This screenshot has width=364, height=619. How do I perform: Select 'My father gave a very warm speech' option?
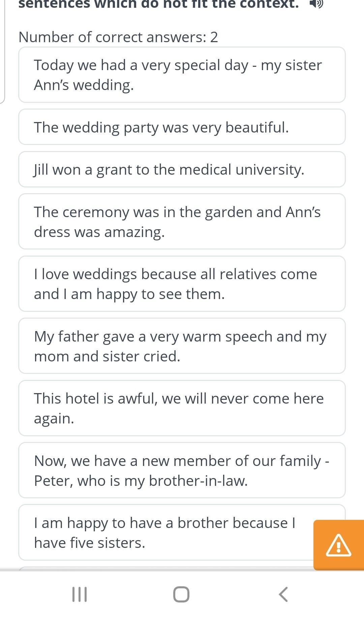[182, 346]
